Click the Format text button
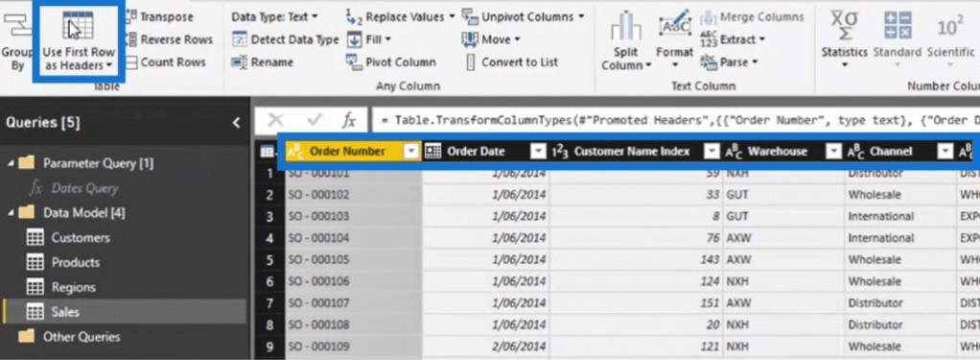The height and width of the screenshot is (360, 980). (674, 38)
